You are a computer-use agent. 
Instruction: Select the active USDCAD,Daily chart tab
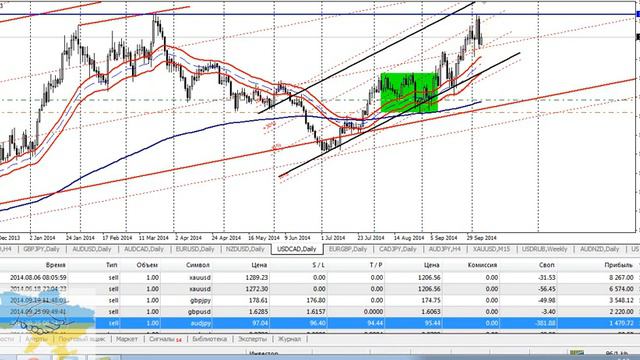[x=297, y=249]
